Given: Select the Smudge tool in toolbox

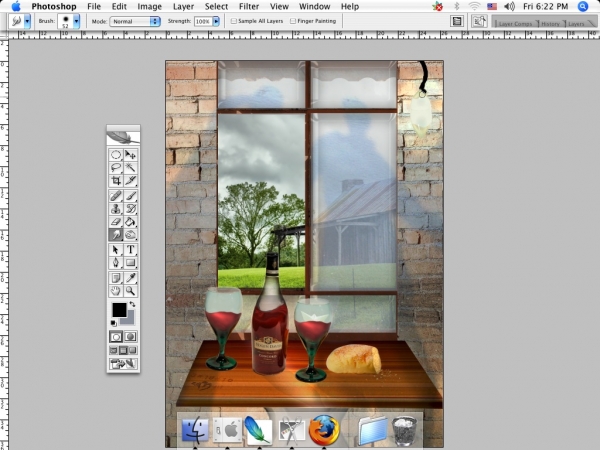Looking at the screenshot, I should click(x=116, y=235).
